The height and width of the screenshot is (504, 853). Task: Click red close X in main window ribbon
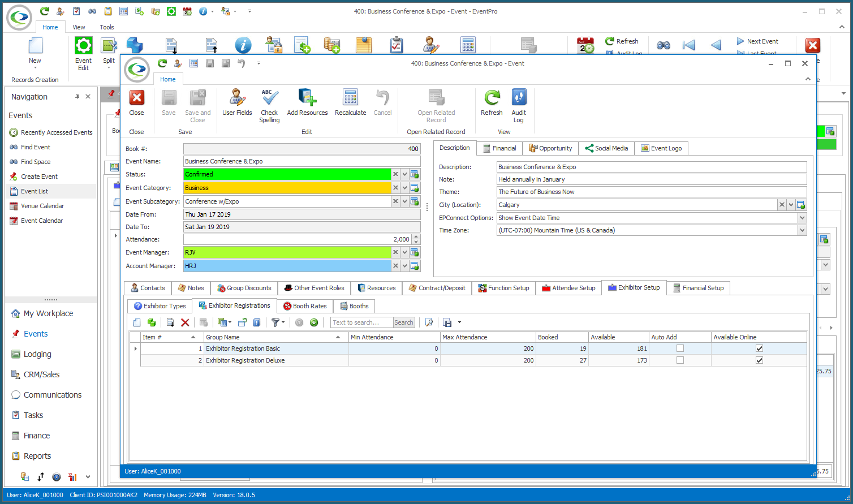pos(813,45)
